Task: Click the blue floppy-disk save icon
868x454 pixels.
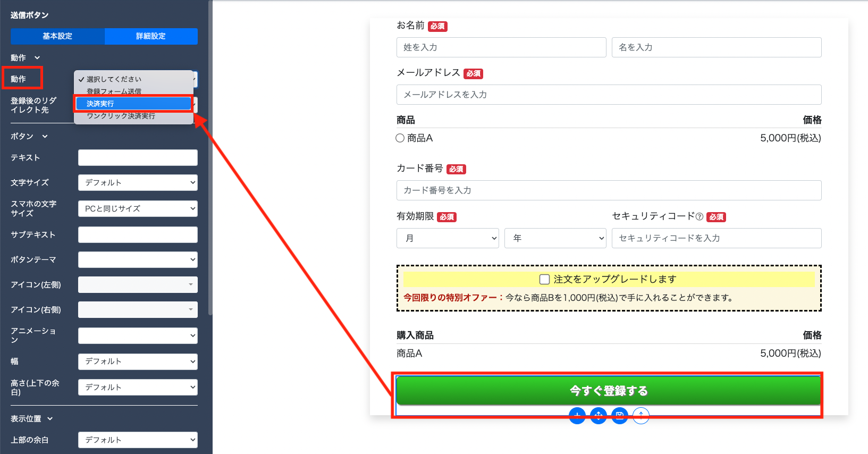Action: 619,416
